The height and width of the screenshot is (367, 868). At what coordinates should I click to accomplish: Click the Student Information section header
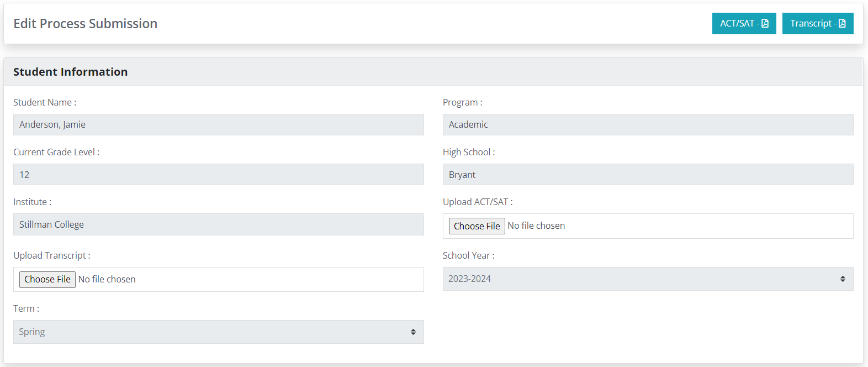(71, 72)
